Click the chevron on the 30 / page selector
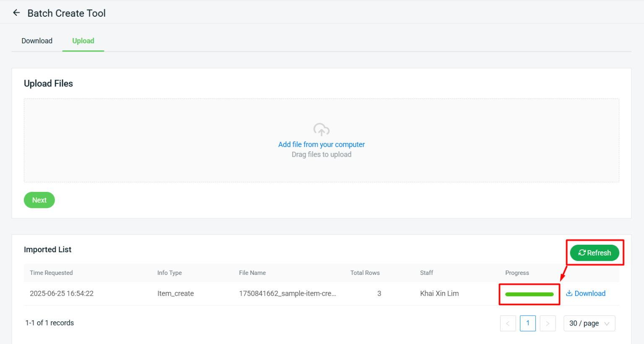The height and width of the screenshot is (344, 644). point(606,323)
